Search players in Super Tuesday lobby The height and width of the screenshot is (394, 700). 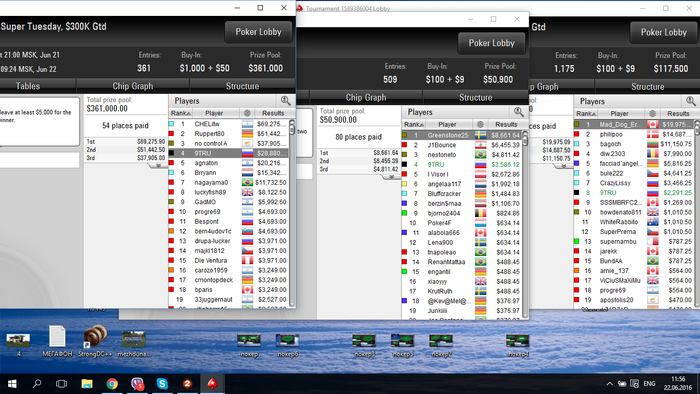click(285, 101)
